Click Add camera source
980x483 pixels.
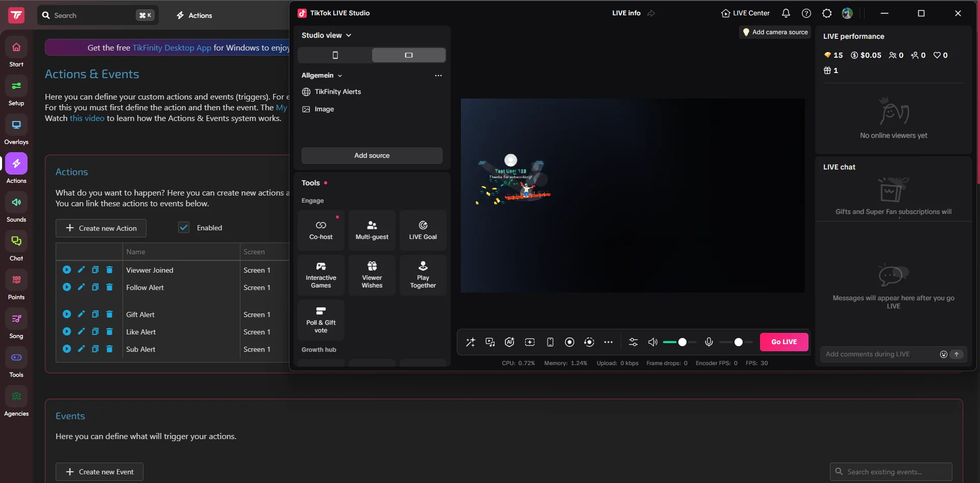(775, 32)
